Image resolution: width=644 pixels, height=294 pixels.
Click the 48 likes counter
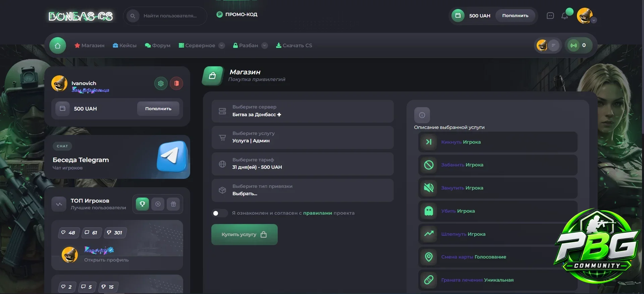[68, 233]
